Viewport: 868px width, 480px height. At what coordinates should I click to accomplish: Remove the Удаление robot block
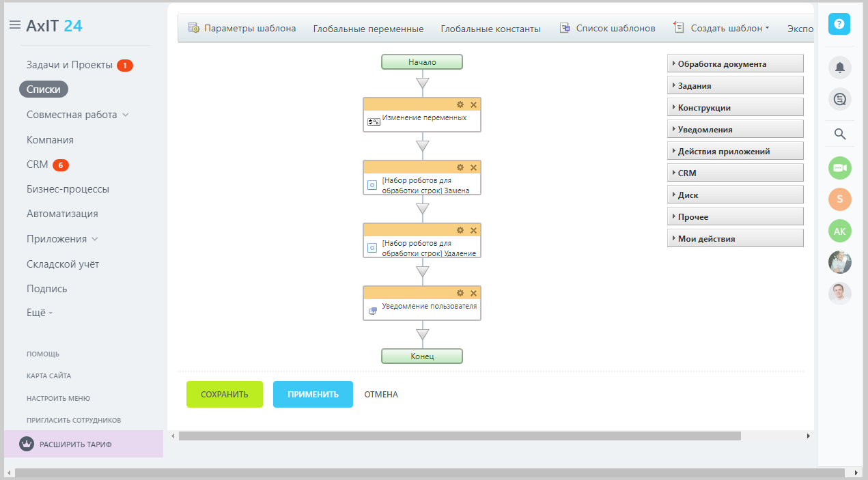(x=473, y=230)
